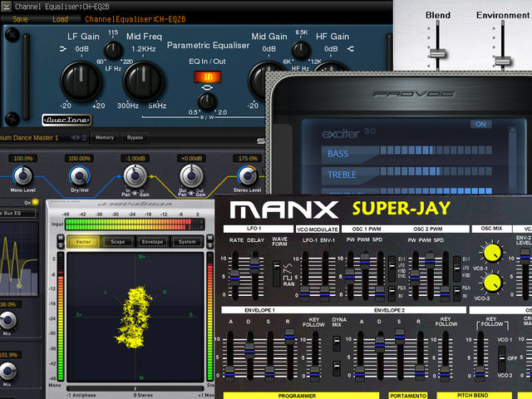Click the Blend slider handle
This screenshot has width=532, height=399.
(438, 53)
